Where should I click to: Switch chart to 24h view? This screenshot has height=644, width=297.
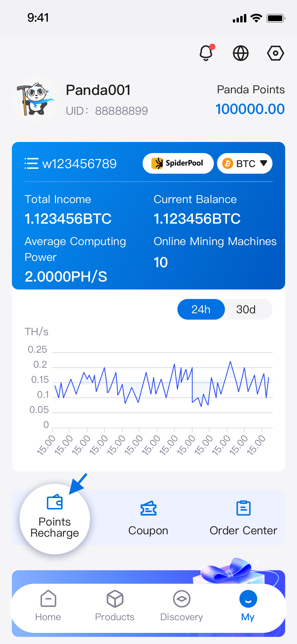coord(201,309)
